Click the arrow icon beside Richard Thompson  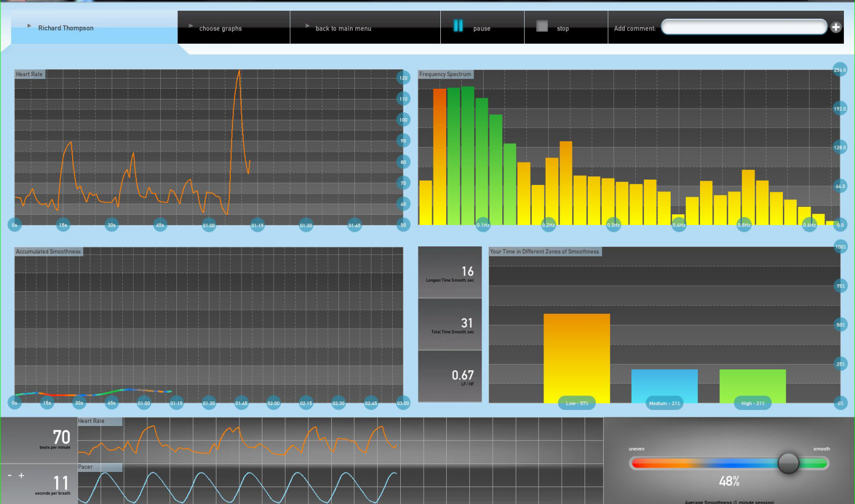tap(29, 26)
